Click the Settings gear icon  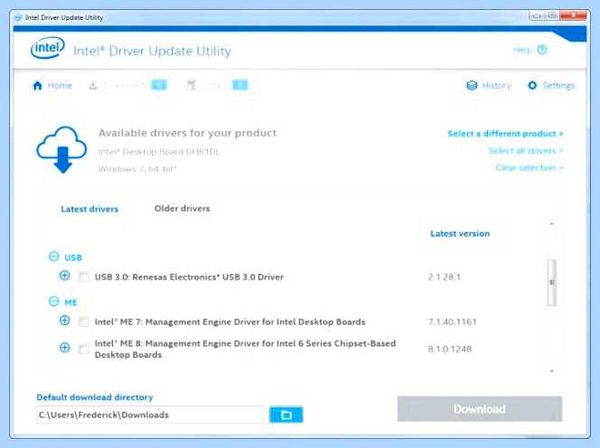[532, 85]
